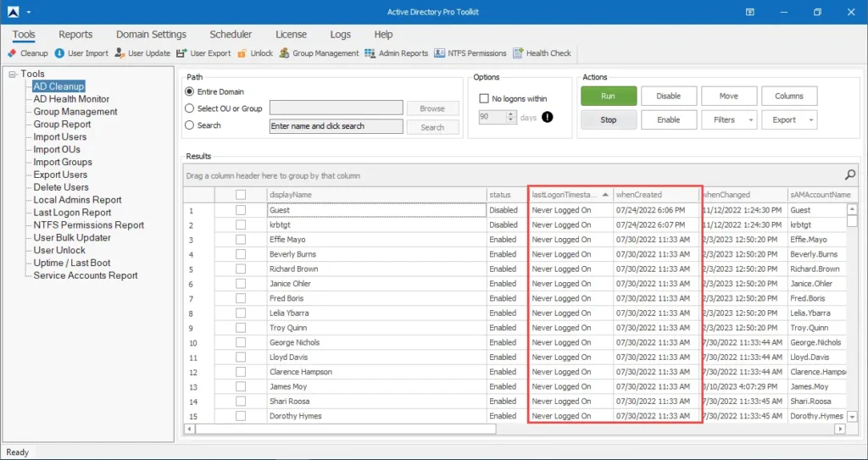Click the User Import toolbar icon

coord(59,53)
